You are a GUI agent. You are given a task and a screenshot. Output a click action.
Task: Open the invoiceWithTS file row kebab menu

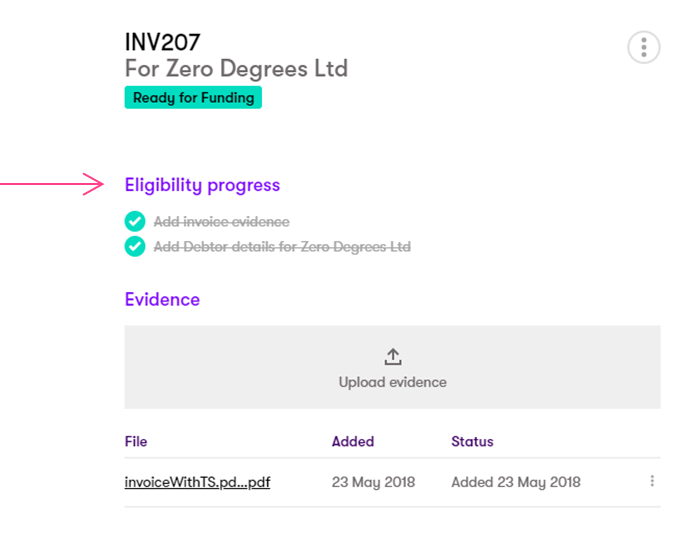[x=652, y=481]
